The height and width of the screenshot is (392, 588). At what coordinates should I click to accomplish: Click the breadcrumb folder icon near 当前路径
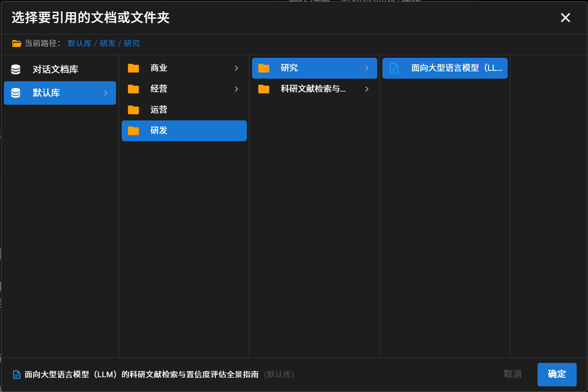point(17,43)
